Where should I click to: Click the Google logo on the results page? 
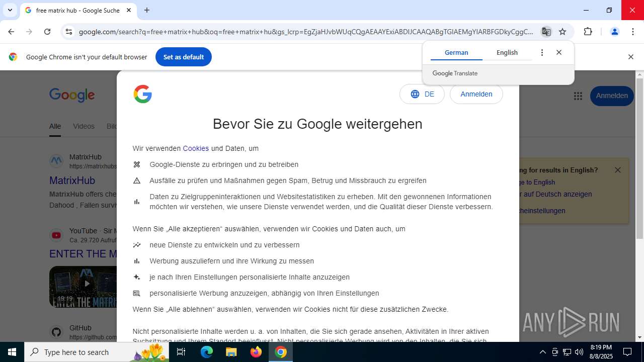pyautogui.click(x=72, y=95)
